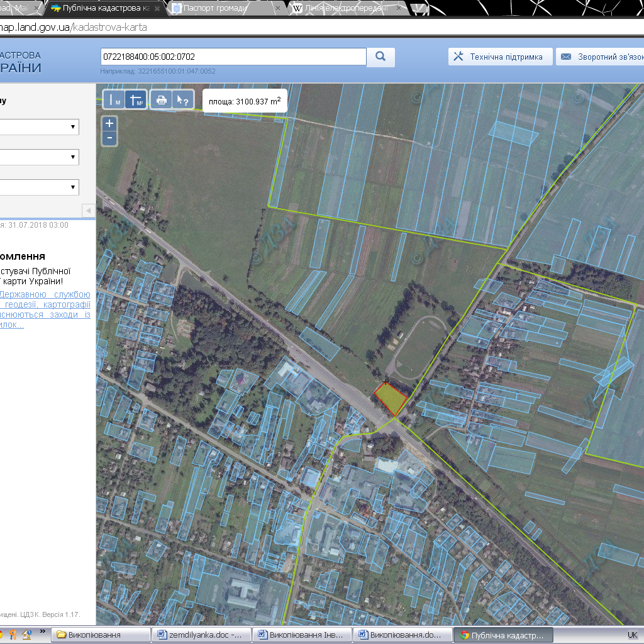Open the second dropdown in left panel
The width and height of the screenshot is (644, 644).
39,157
